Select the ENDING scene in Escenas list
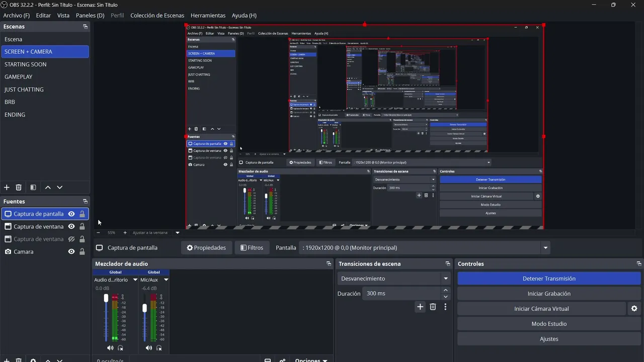Image resolution: width=644 pixels, height=362 pixels. point(45,115)
